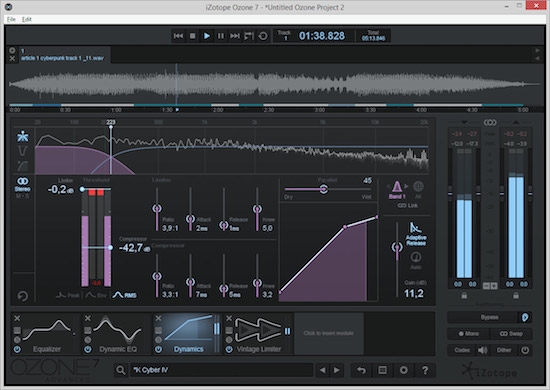
Task: Remove track with X icon beside filename
Action: click(12, 59)
